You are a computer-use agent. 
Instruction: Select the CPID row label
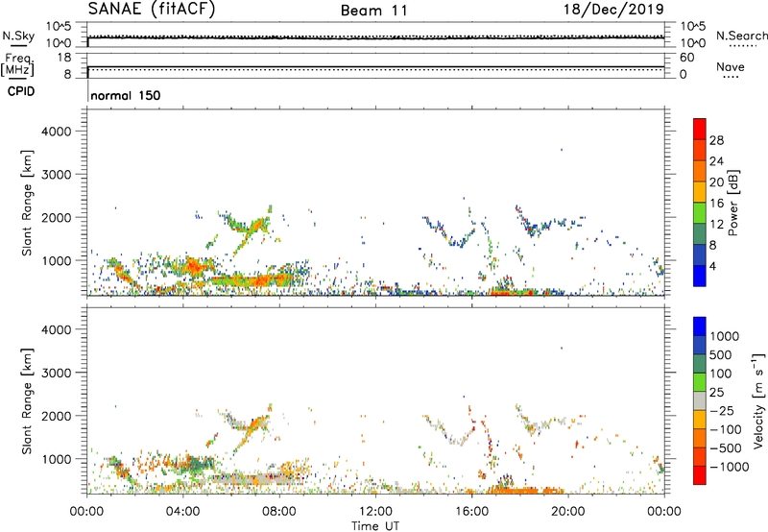click(x=21, y=91)
